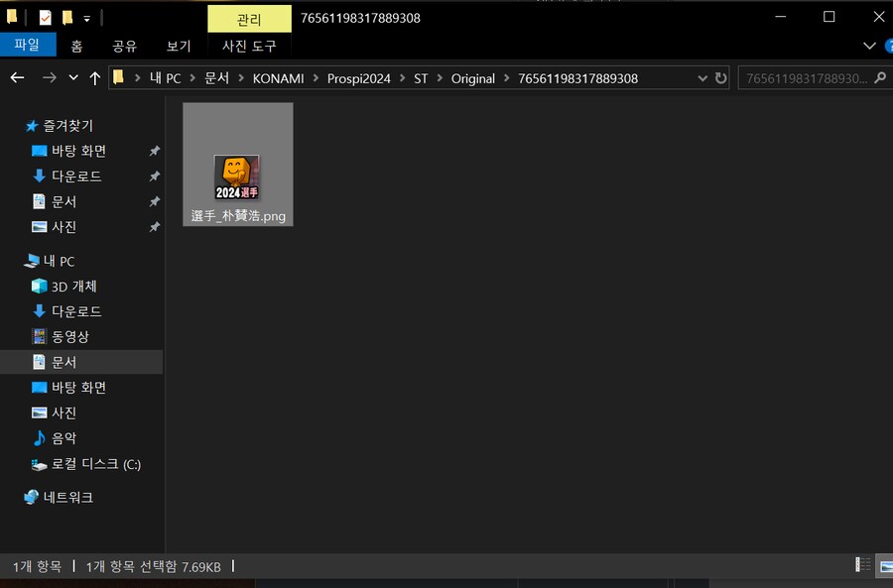Select the 選手_朴贊浩.png file thumbnail
893x588 pixels.
pyautogui.click(x=238, y=165)
